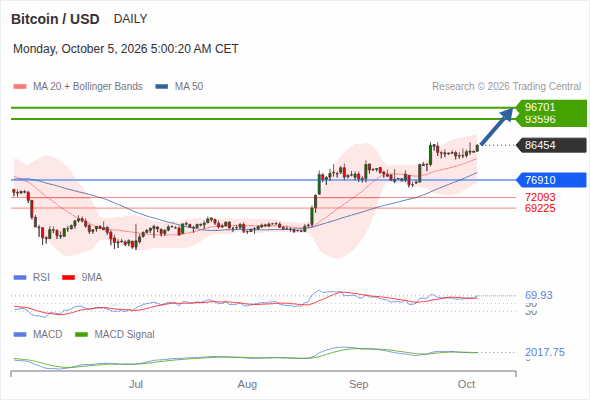Screen dimensions: 590x400
Task: Click the 72093 support price label
Action: tap(540, 197)
